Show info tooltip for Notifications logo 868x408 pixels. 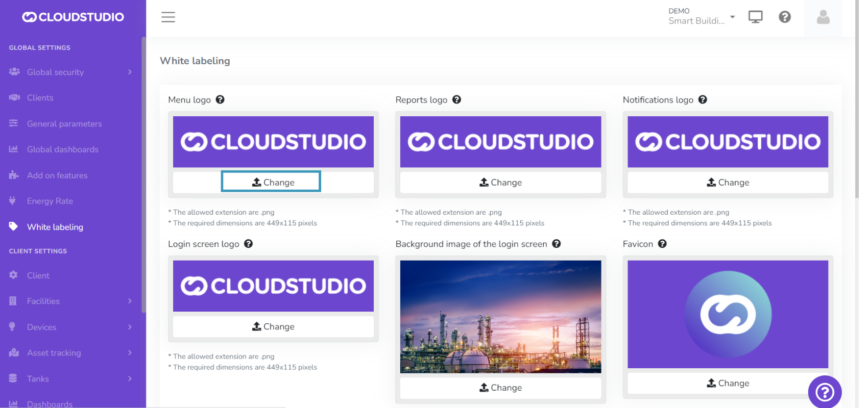[703, 99]
